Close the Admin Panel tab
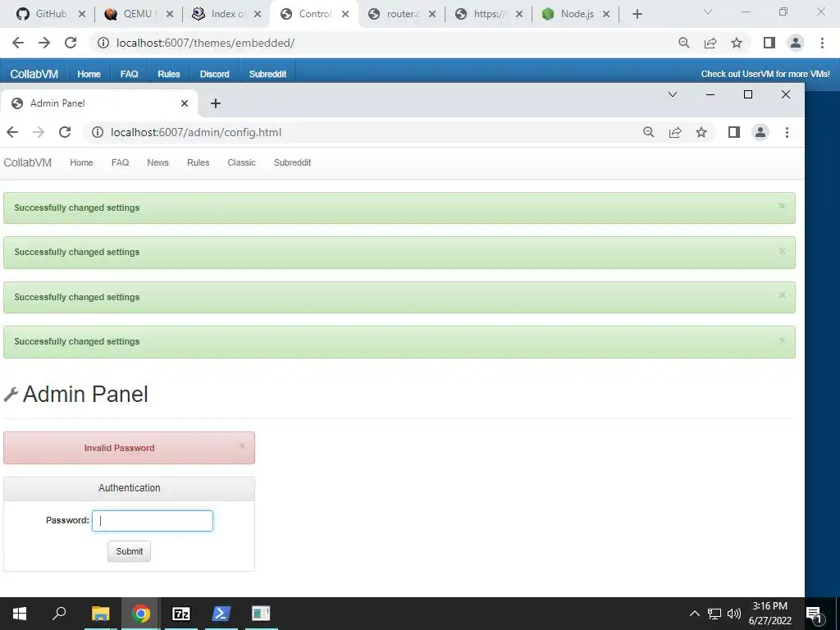840x630 pixels. point(185,103)
